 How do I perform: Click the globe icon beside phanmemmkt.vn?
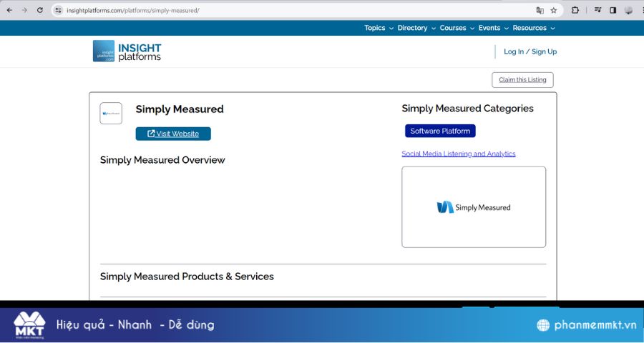tap(543, 325)
